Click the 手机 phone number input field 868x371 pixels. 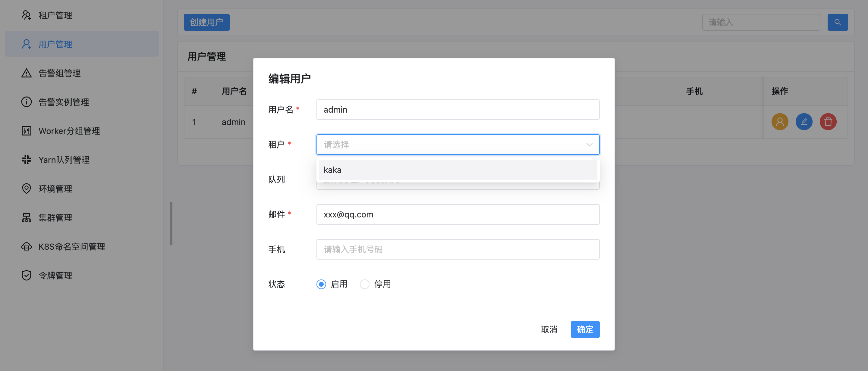[458, 249]
